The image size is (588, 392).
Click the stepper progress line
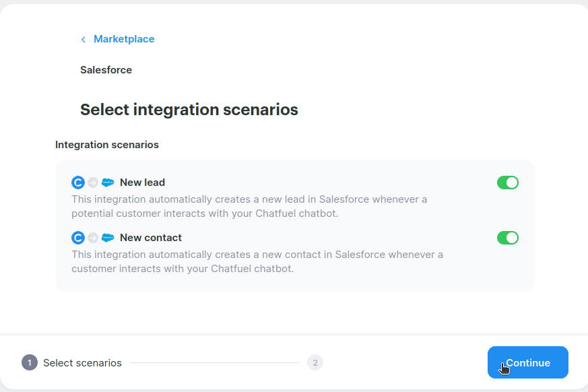tap(214, 363)
